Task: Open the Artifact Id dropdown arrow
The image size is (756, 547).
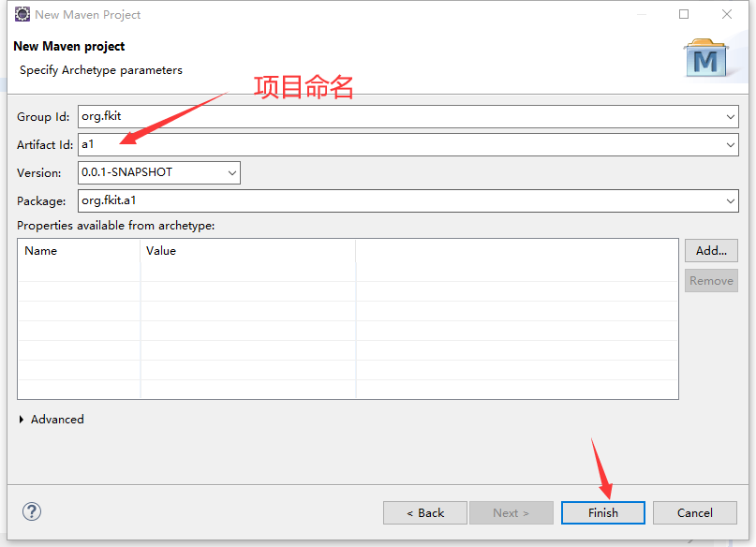Action: coord(731,144)
